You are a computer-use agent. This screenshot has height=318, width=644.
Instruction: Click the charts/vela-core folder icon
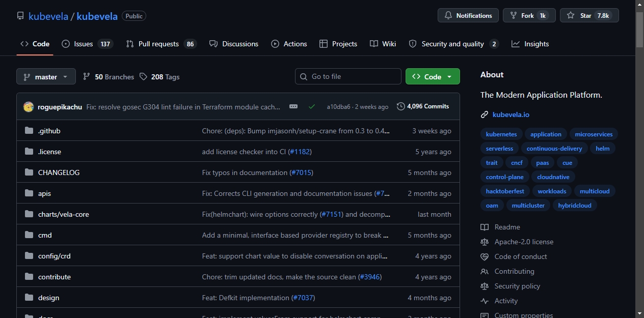[x=29, y=214]
